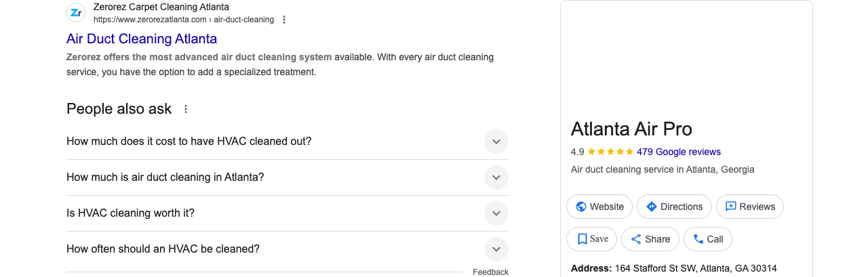Open the 479 Google reviews link

679,152
